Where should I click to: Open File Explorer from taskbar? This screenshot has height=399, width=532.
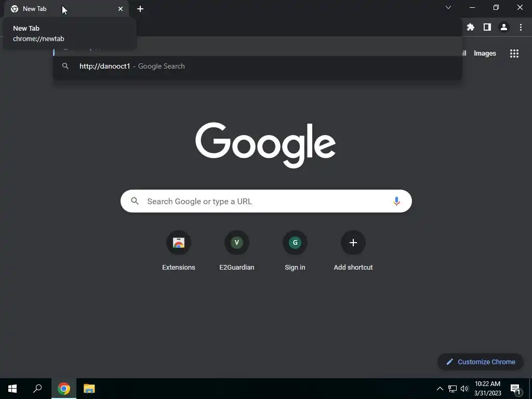point(89,389)
